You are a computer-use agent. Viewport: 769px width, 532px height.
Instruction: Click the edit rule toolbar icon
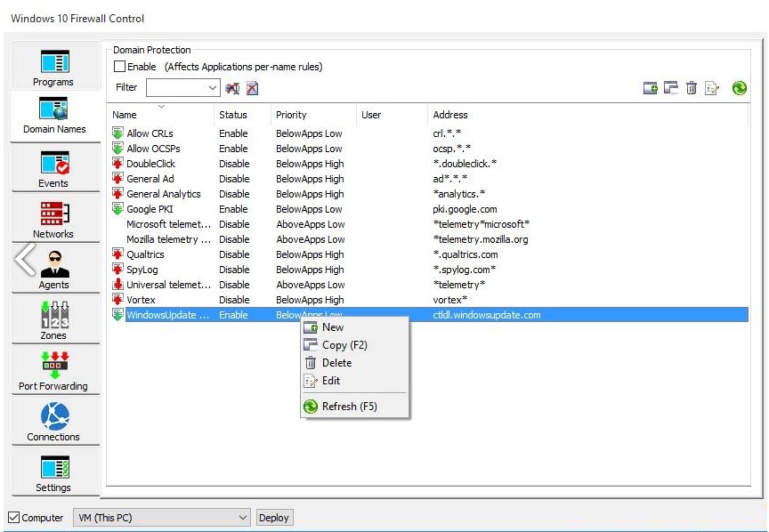(711, 88)
